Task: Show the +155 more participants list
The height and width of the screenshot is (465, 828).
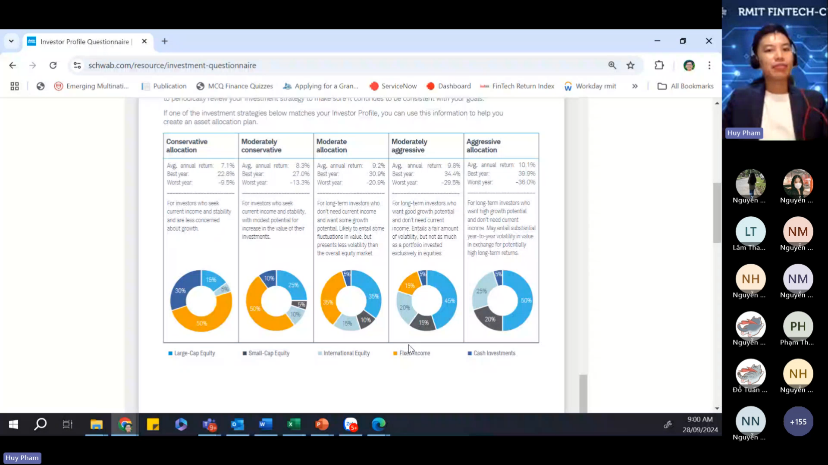Action: click(x=797, y=421)
